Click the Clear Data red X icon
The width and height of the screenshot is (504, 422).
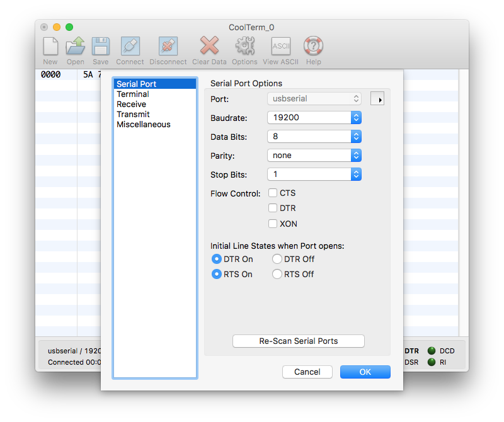[x=209, y=45]
